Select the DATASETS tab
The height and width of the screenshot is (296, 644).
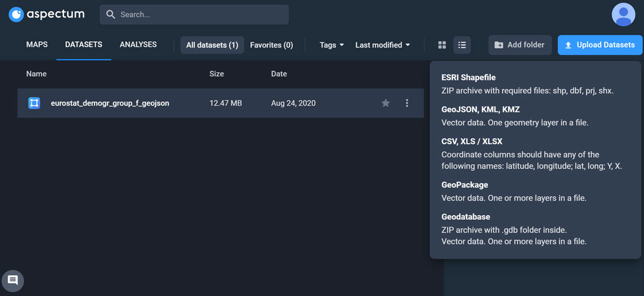click(83, 45)
